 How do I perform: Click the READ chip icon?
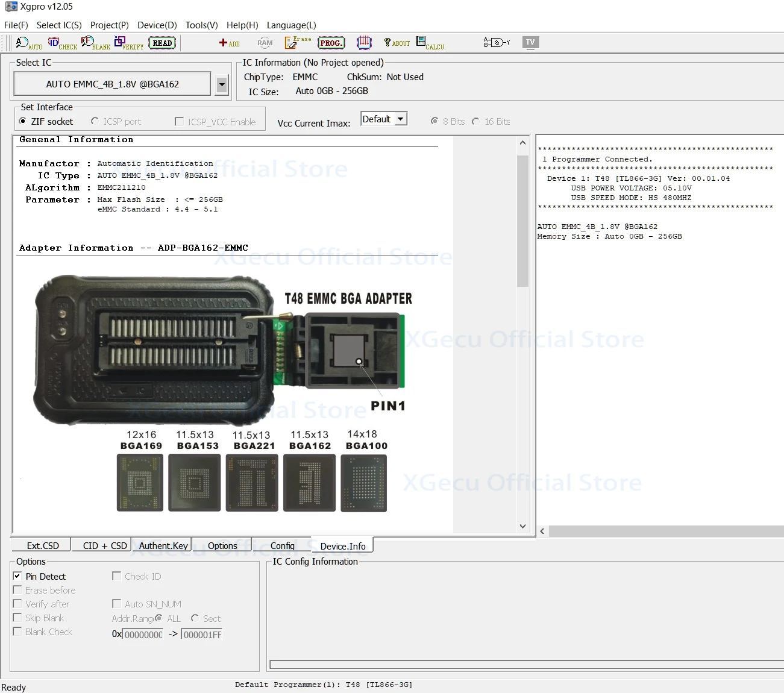pyautogui.click(x=162, y=43)
